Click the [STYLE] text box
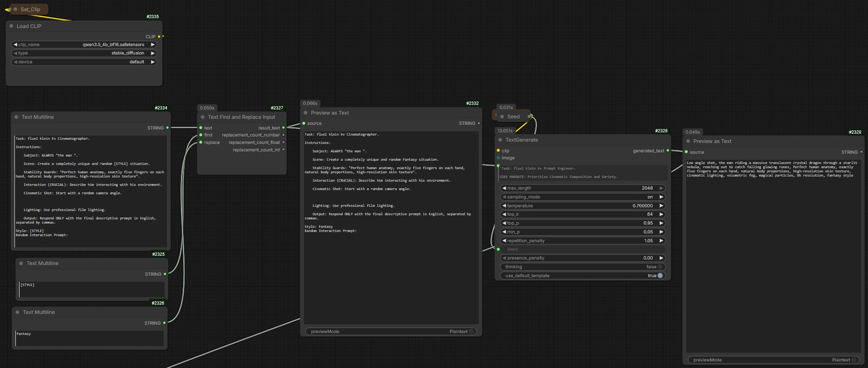Screen dimensions: 868x368 tap(92, 289)
